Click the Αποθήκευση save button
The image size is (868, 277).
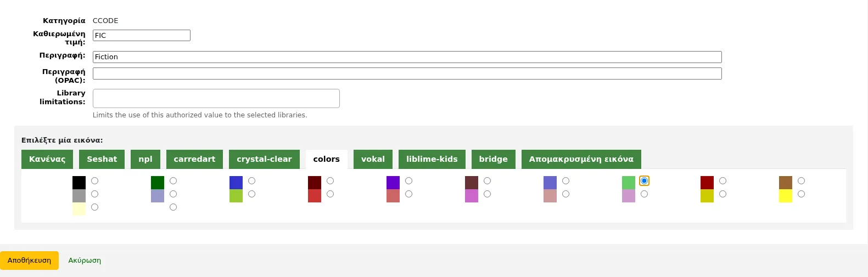29,261
